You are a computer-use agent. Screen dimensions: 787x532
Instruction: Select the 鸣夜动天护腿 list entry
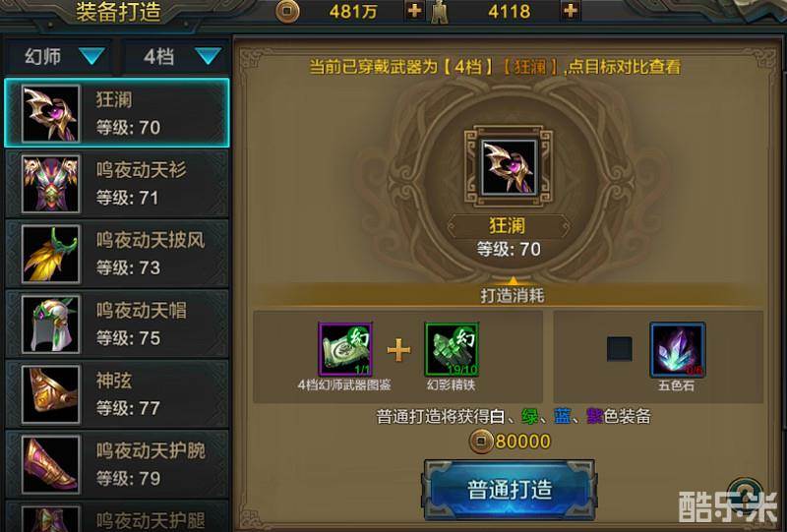[117, 516]
